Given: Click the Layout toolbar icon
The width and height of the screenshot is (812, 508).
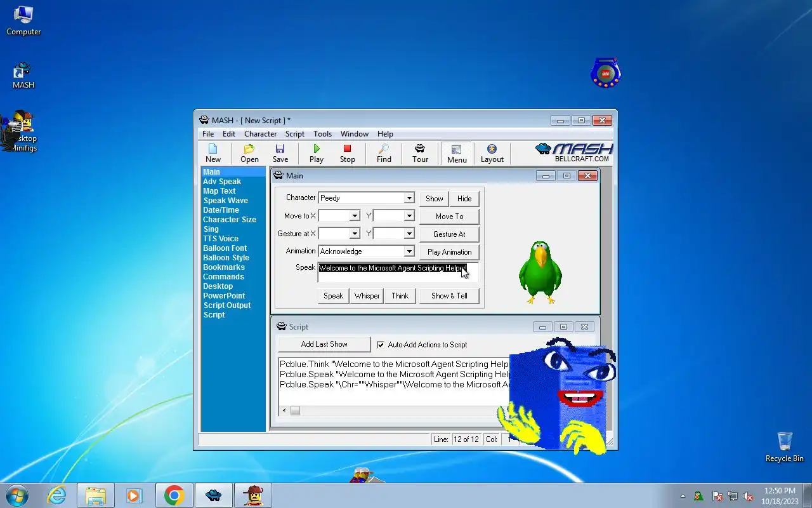Looking at the screenshot, I should (x=492, y=153).
